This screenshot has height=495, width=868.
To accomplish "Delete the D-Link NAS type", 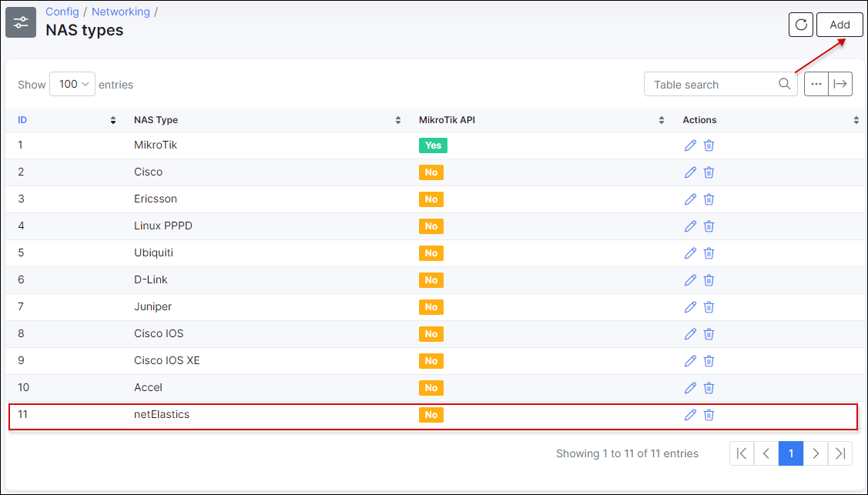I will [x=709, y=280].
